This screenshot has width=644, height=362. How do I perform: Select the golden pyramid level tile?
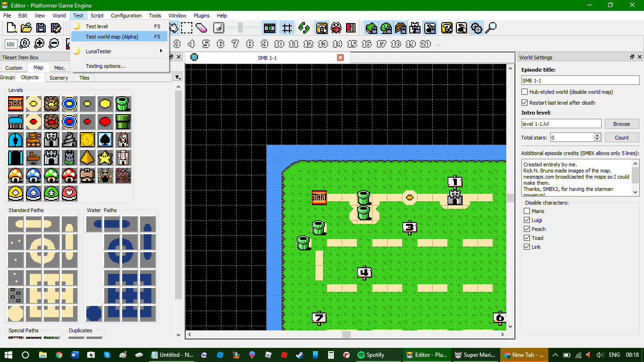point(87,157)
